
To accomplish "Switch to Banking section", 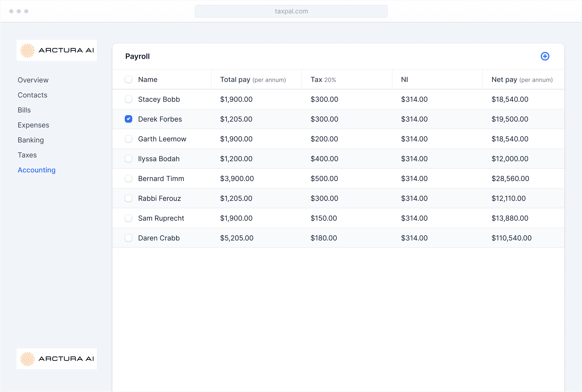I will point(31,140).
